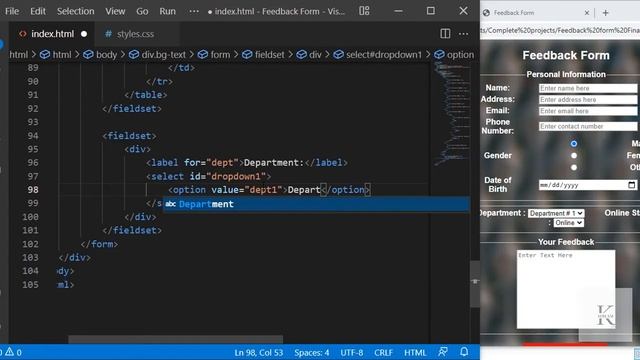640x360 pixels.
Task: Click the Date of Birth field
Action: pyautogui.click(x=588, y=185)
